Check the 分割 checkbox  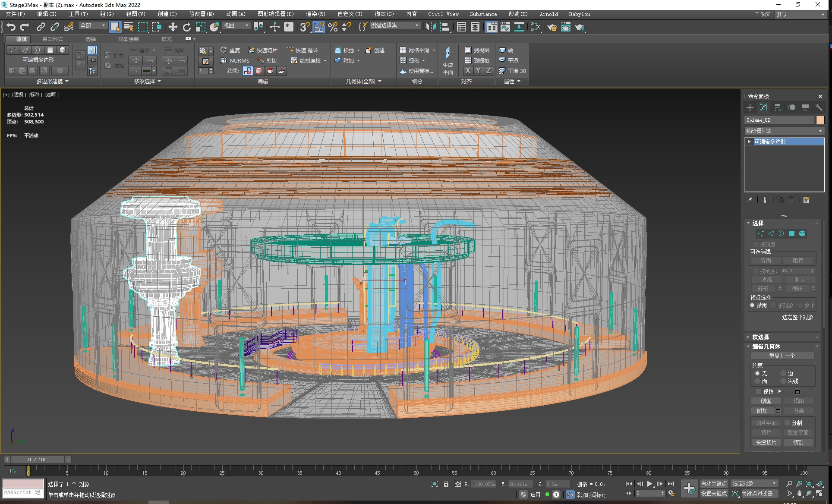coord(787,423)
